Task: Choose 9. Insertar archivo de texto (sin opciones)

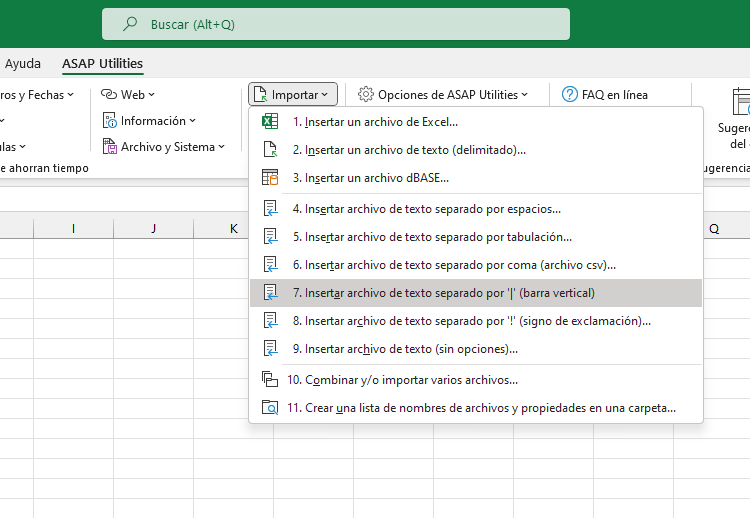Action: (x=476, y=349)
